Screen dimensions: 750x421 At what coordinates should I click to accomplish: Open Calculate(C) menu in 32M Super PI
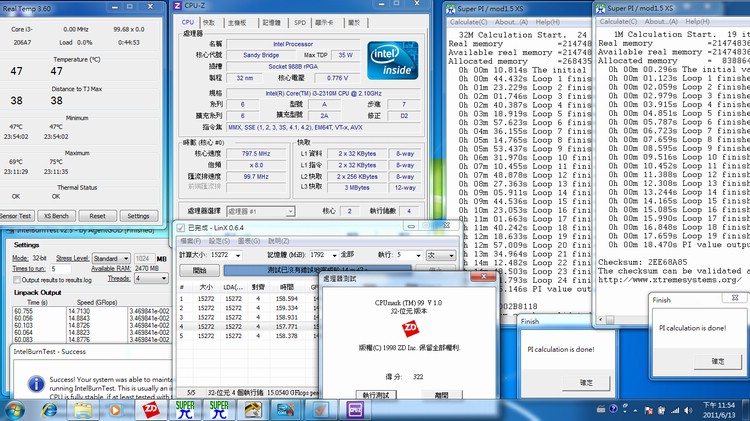(x=468, y=22)
